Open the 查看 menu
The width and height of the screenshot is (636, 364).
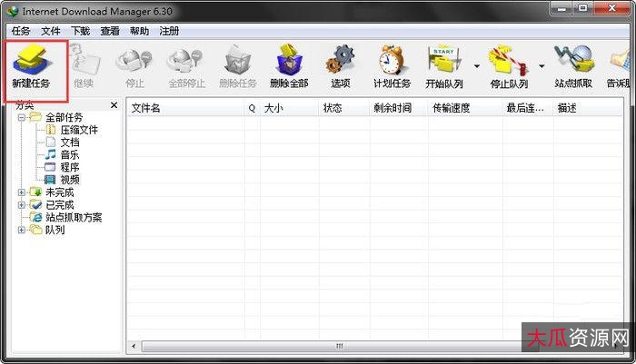[x=110, y=31]
